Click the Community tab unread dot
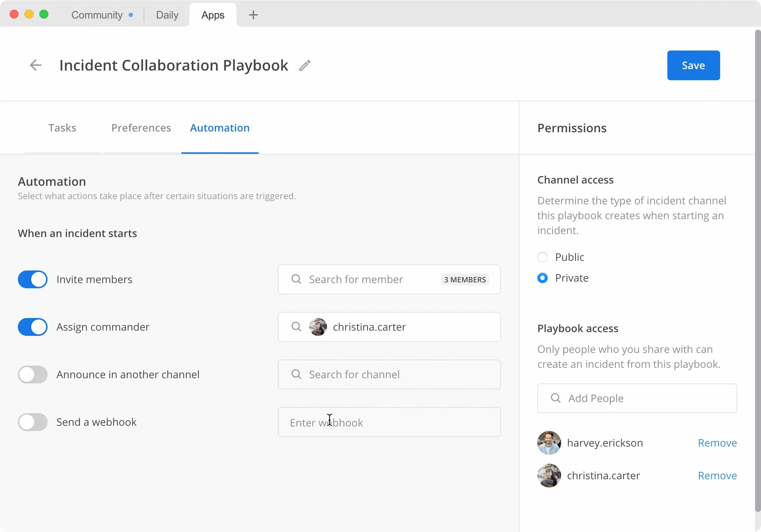This screenshot has height=532, width=761. point(131,15)
